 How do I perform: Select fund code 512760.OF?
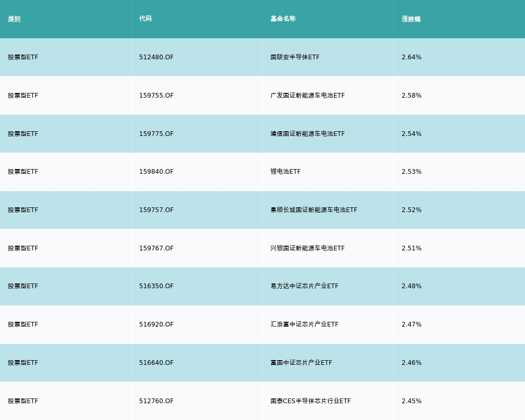click(156, 401)
